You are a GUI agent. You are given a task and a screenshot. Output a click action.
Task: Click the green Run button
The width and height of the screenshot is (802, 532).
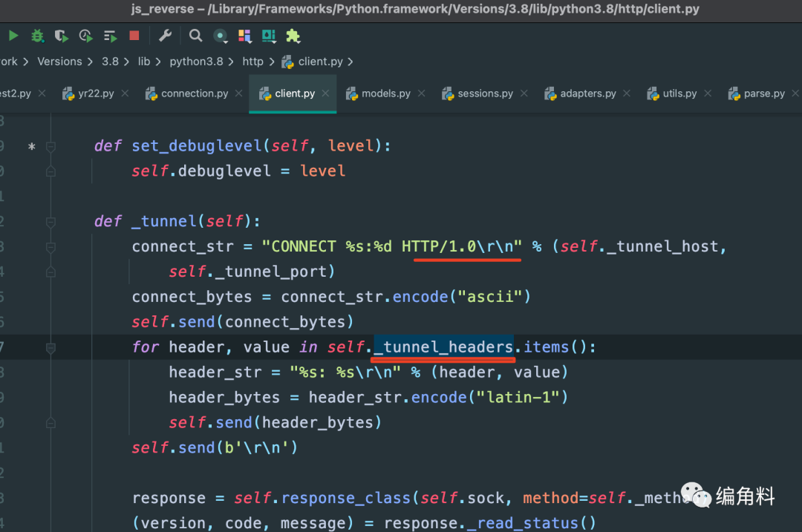pos(14,36)
